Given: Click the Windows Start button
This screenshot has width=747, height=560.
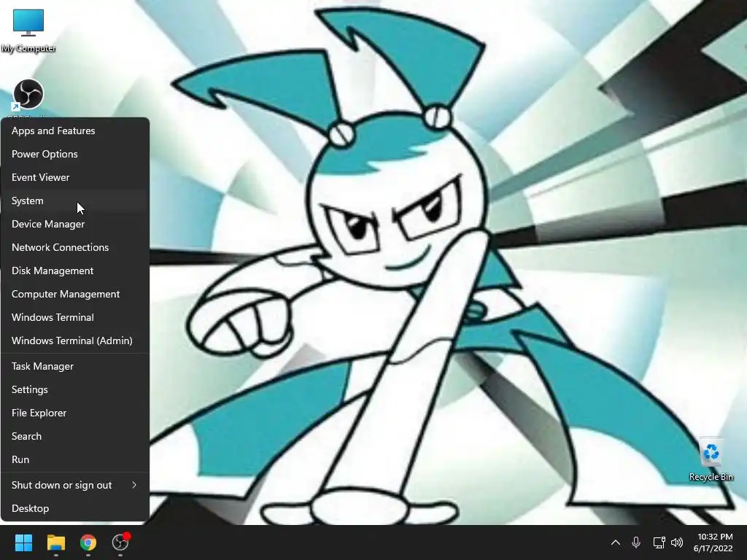Looking at the screenshot, I should coord(23,542).
